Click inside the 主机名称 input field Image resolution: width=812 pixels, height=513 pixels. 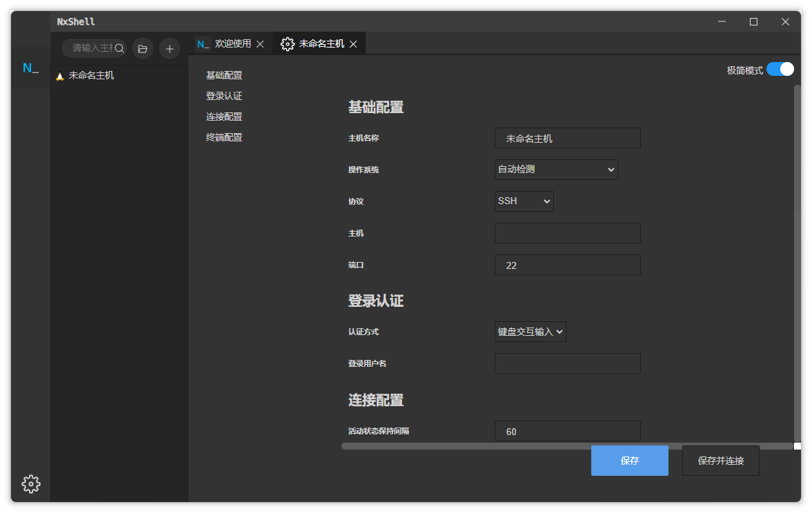click(x=567, y=138)
